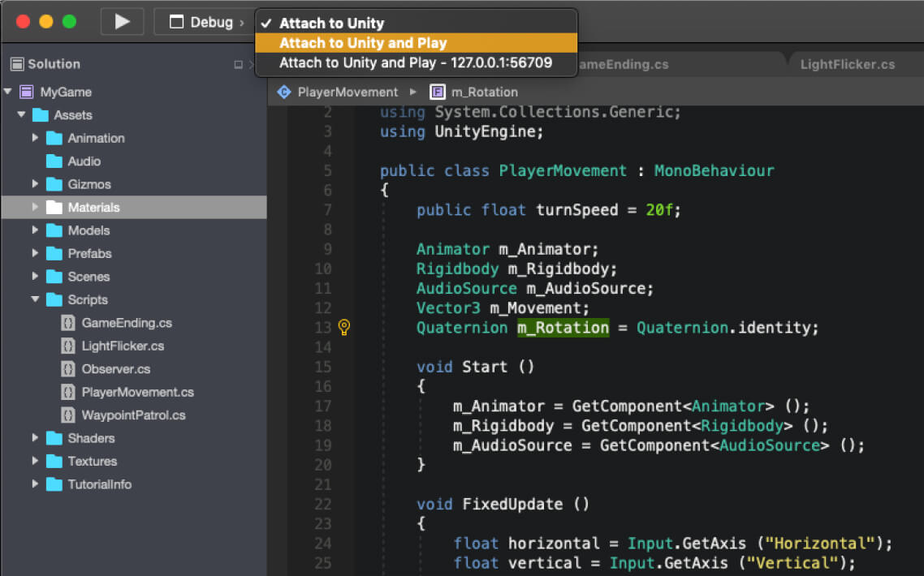Select LightFlicker.cs script file icon
924x576 pixels.
68,346
